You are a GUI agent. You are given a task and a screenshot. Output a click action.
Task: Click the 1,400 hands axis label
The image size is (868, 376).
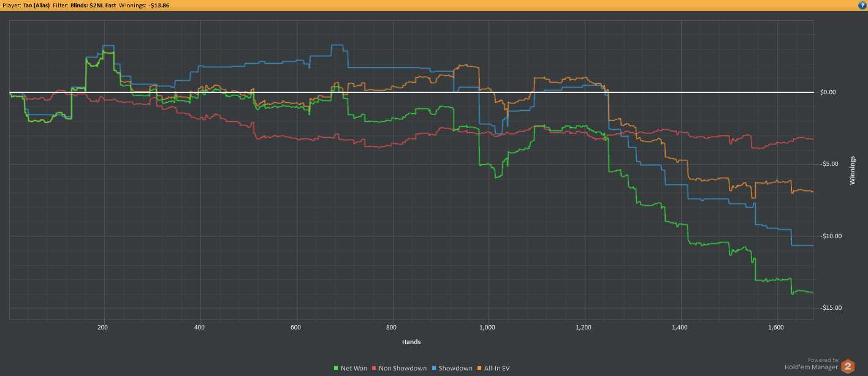[680, 328]
